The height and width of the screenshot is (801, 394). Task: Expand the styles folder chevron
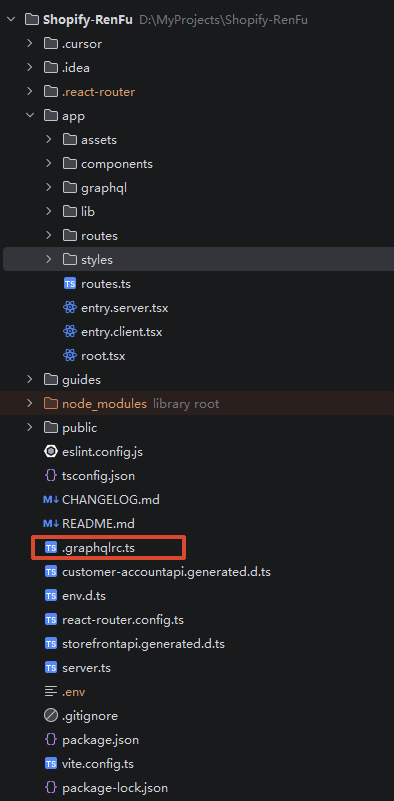(49, 260)
